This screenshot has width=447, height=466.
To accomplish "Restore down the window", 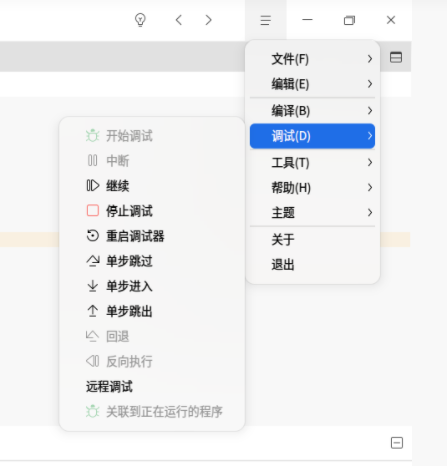I will coord(349,20).
